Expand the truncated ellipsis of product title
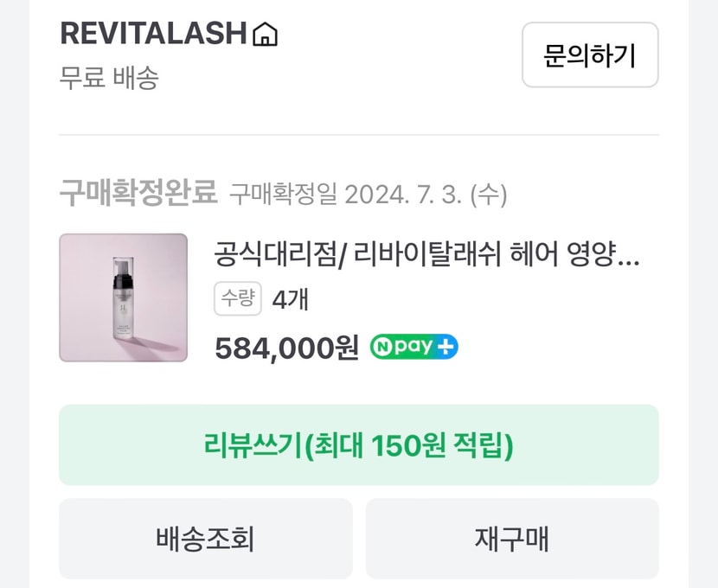This screenshot has height=588, width=718. coord(631,256)
